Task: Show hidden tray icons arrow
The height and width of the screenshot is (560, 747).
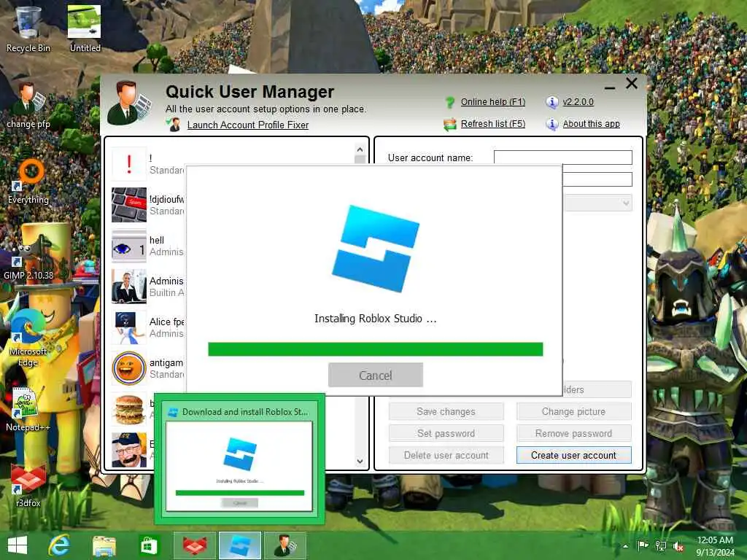Action: pyautogui.click(x=625, y=545)
